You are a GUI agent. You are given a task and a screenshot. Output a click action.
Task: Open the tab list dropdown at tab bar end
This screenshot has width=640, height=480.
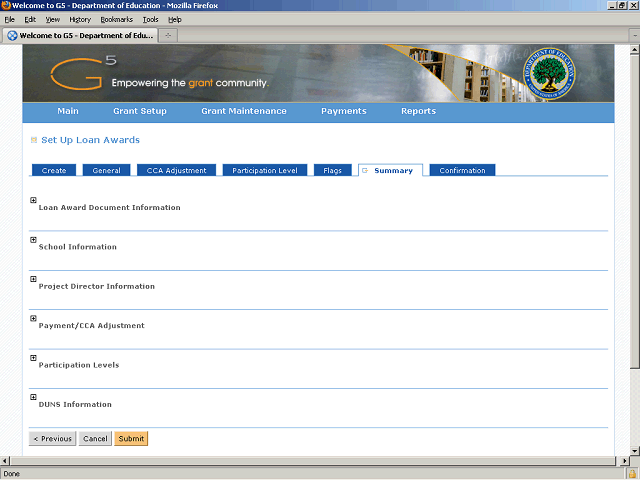(635, 36)
